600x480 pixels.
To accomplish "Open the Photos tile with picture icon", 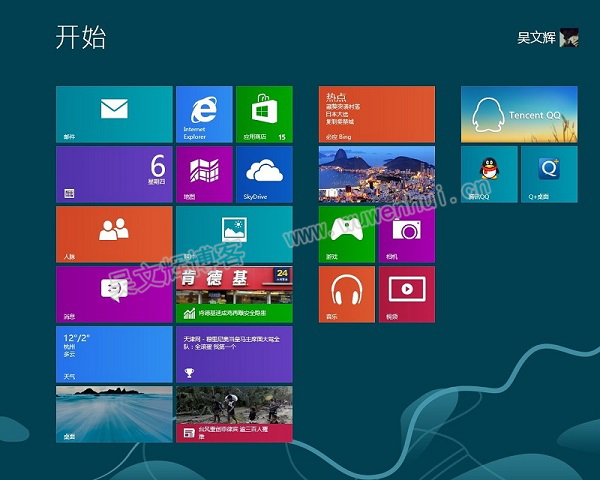I will tap(234, 234).
